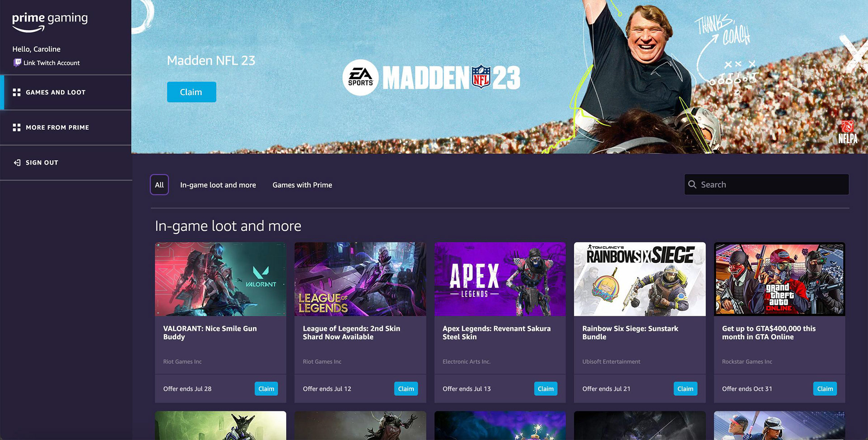Click the title Apex Legends: Revenant Sakura Steel Skin
The height and width of the screenshot is (440, 868).
(496, 332)
